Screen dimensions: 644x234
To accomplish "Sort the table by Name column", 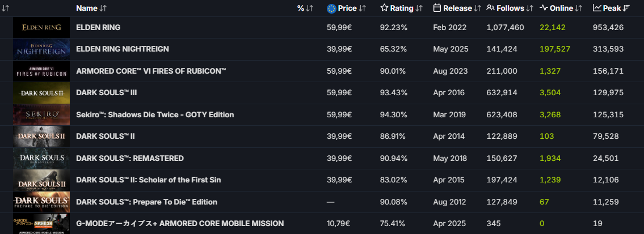I will (91, 8).
